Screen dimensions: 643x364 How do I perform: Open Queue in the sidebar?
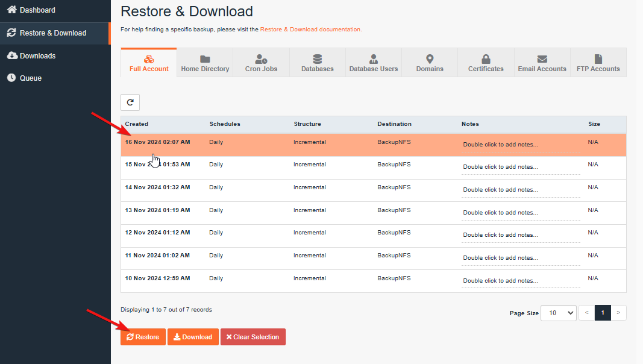30,78
